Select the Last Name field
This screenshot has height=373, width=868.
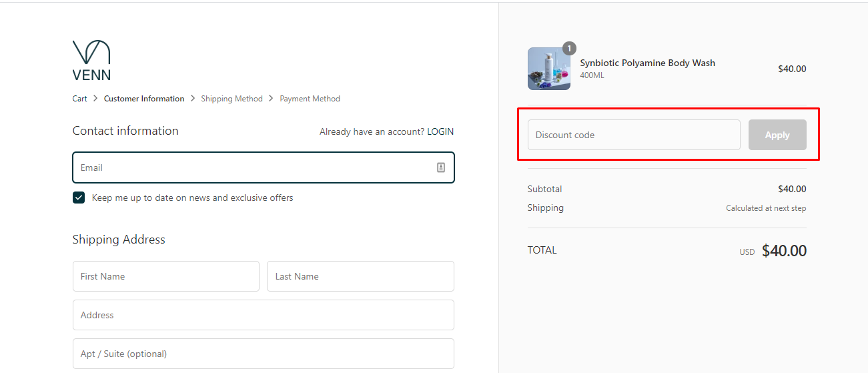(360, 276)
